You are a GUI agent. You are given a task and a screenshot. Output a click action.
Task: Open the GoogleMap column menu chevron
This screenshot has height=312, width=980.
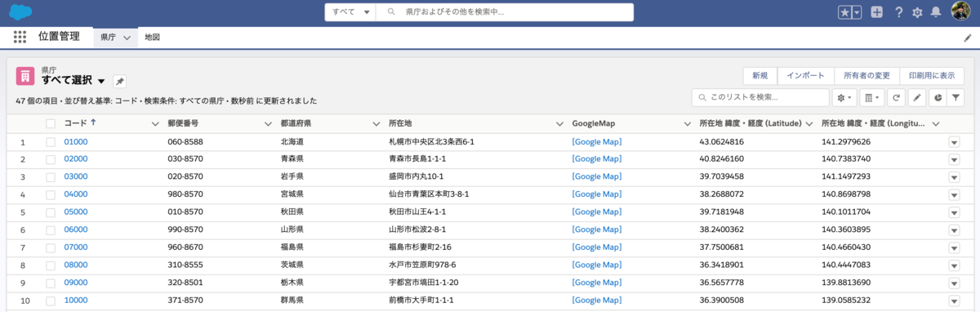(688, 123)
